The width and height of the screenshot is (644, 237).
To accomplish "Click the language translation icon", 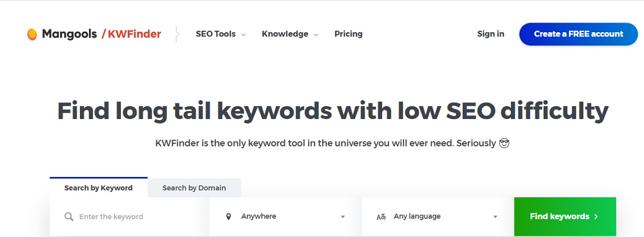I will pos(381,217).
